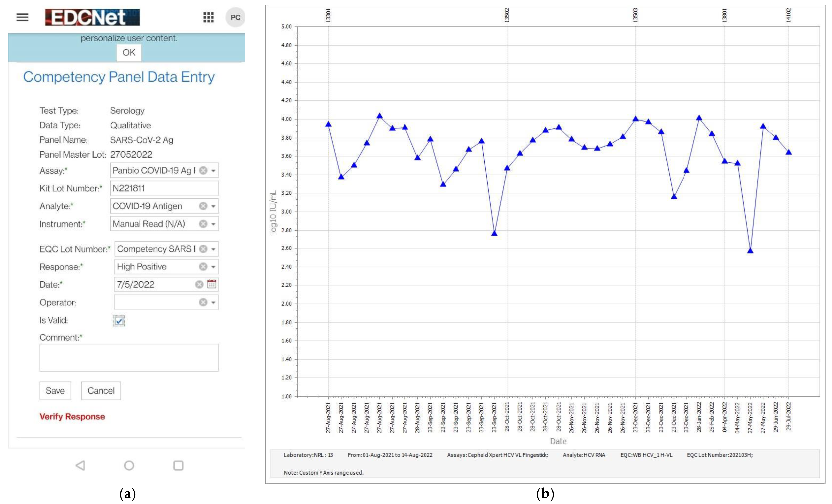This screenshot has width=832, height=504.
Task: Click the Verify Response link
Action: (x=72, y=417)
